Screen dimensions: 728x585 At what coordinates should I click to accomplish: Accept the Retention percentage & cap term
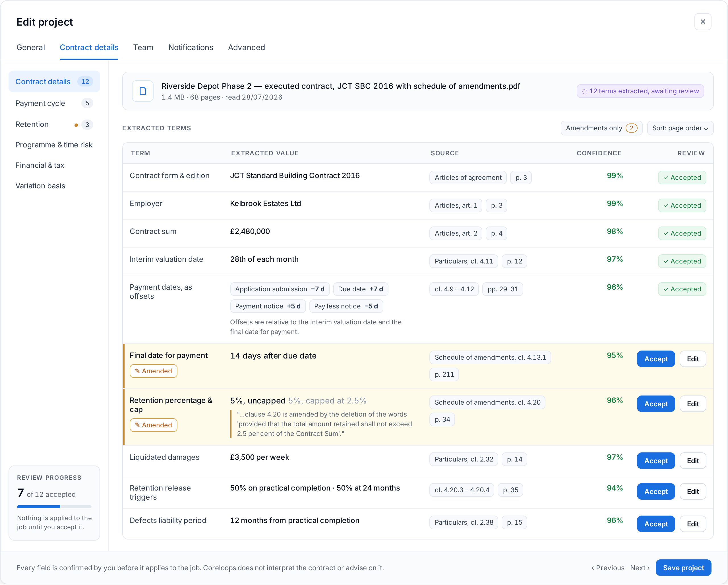point(656,404)
